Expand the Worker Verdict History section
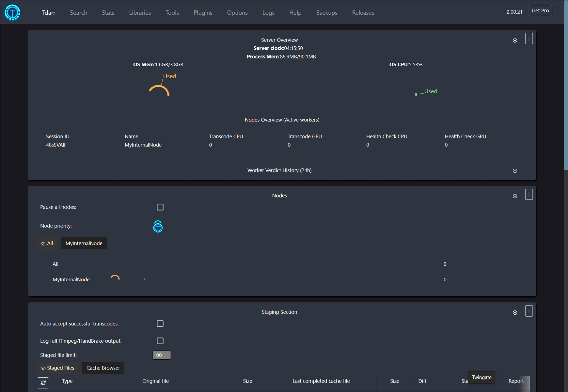 [x=515, y=171]
